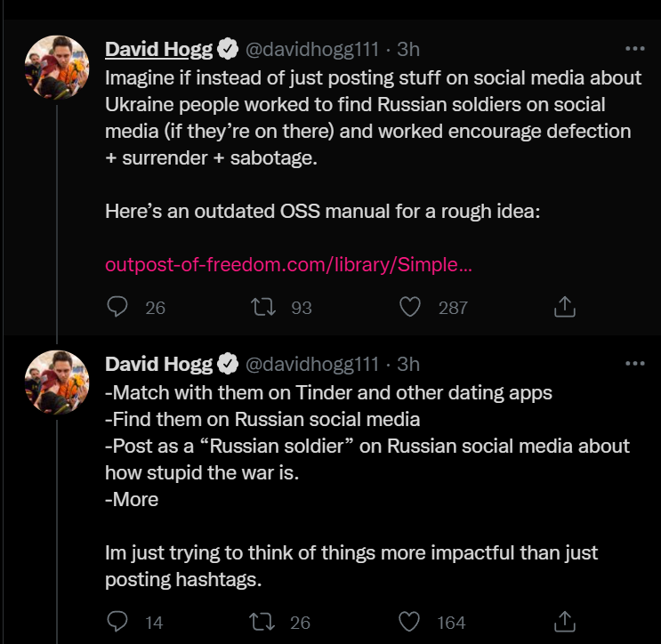Click David Hogg's avatar on second tweet

point(57,382)
